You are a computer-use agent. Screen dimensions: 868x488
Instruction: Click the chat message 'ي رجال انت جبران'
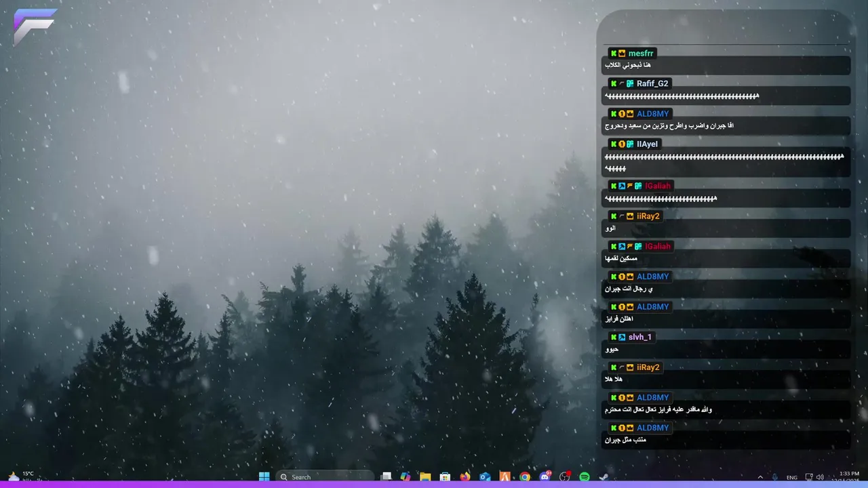coord(629,289)
